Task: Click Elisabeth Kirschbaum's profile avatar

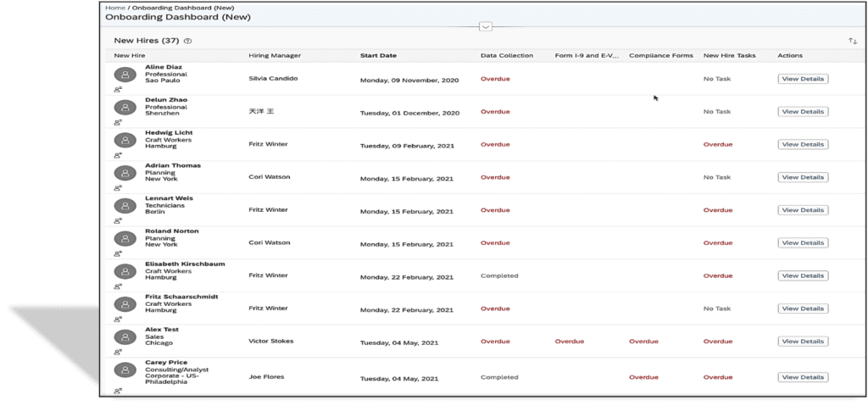Action: pos(125,271)
